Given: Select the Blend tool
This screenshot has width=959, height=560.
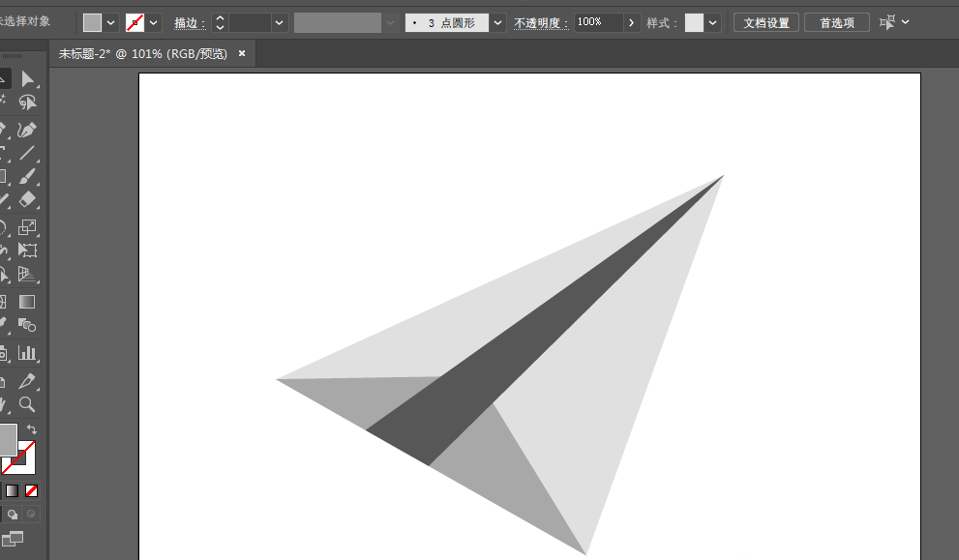Looking at the screenshot, I should click(x=27, y=325).
